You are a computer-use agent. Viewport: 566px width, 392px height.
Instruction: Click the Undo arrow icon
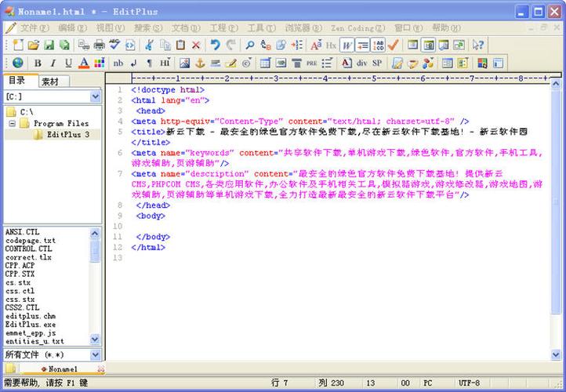[x=215, y=45]
